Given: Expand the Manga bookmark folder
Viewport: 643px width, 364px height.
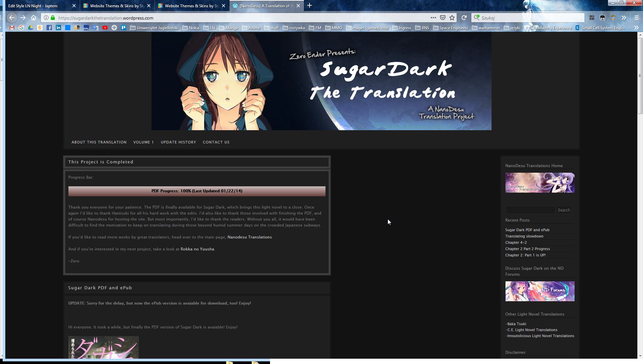Looking at the screenshot, I should tap(229, 28).
